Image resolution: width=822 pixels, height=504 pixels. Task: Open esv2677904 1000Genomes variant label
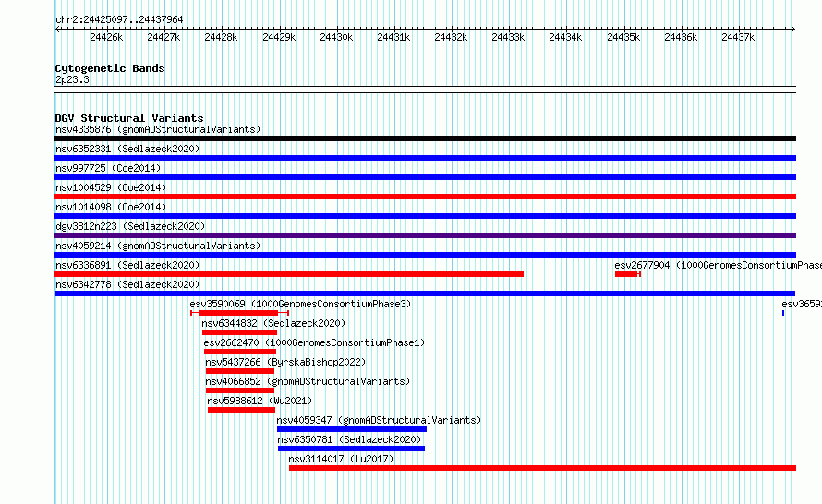tap(719, 265)
